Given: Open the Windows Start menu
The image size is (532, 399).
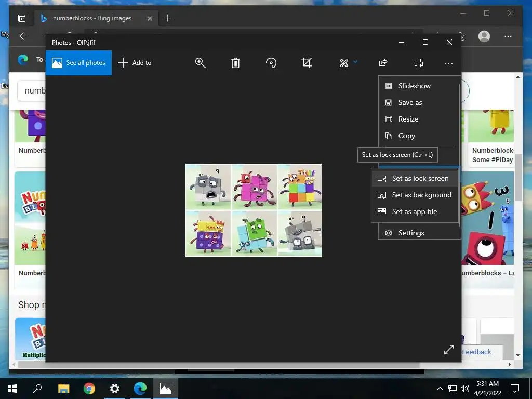Looking at the screenshot, I should pos(12,389).
